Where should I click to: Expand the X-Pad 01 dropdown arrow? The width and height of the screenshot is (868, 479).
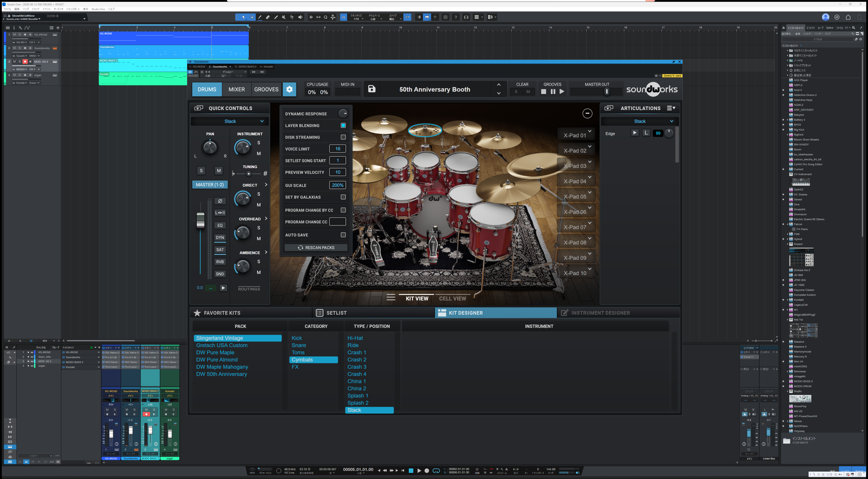click(x=590, y=131)
